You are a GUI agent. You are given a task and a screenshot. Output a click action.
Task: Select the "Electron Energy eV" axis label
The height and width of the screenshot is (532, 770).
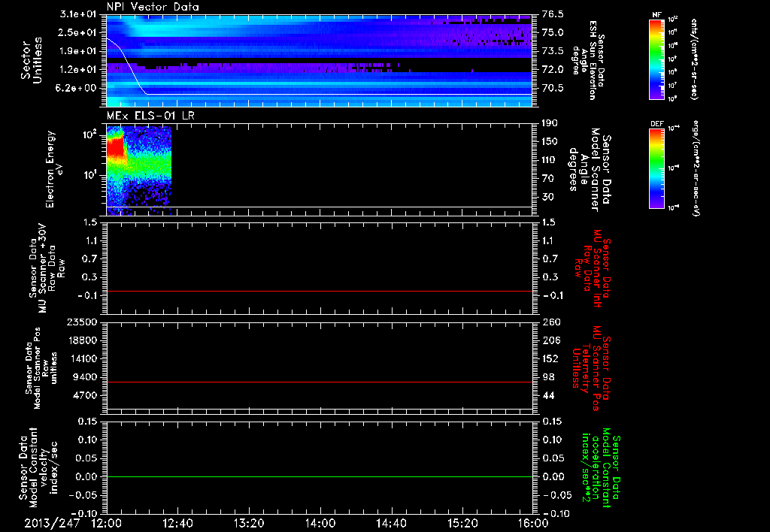click(54, 169)
